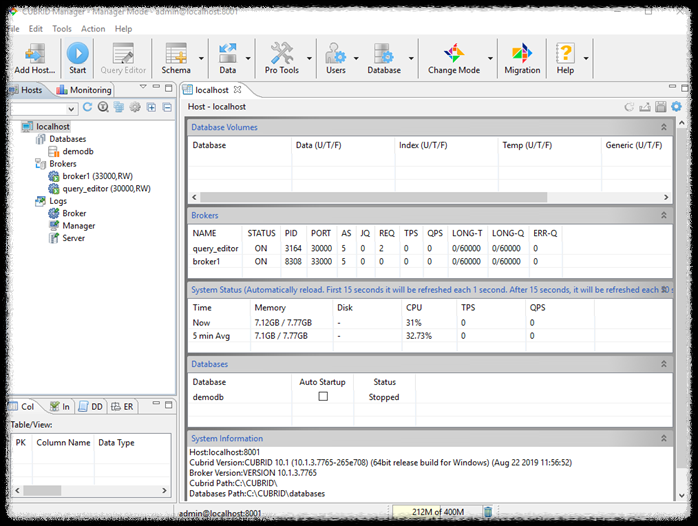The height and width of the screenshot is (526, 698).
Task: Click the dashboard vertical scrollbar
Action: [x=682, y=297]
